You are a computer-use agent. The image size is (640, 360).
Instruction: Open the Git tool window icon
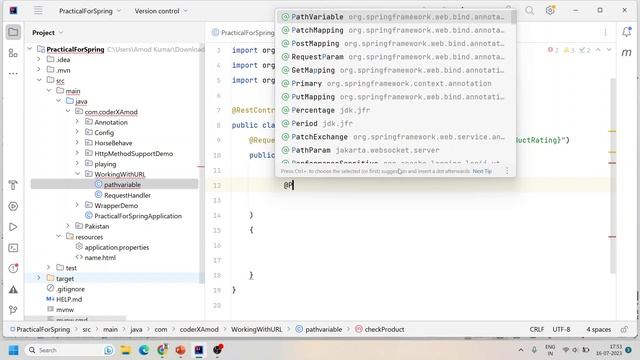click(13, 310)
